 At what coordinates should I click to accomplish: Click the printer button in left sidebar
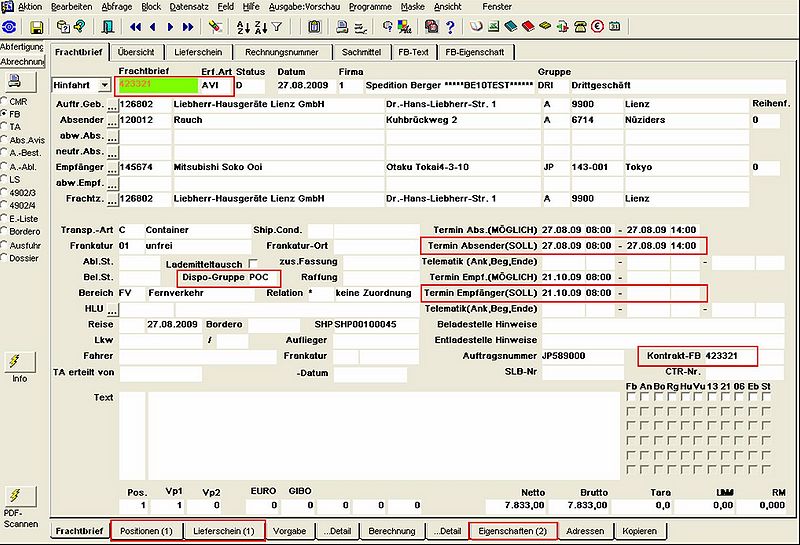(18, 81)
